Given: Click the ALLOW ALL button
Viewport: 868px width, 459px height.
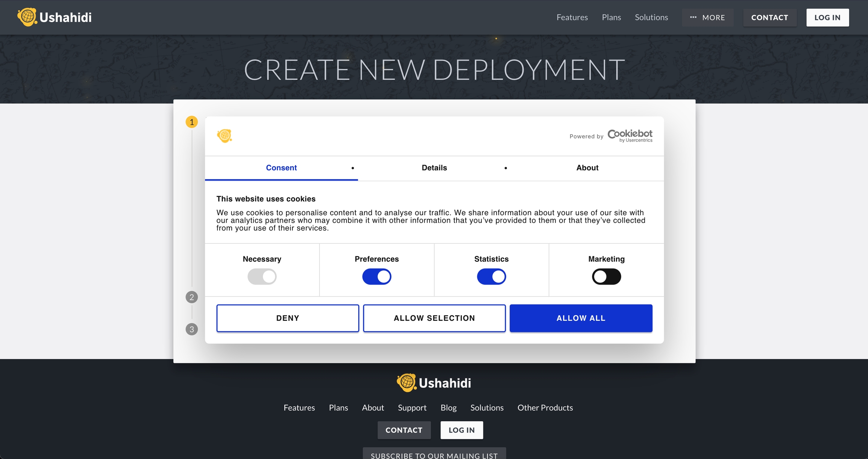Looking at the screenshot, I should point(581,318).
